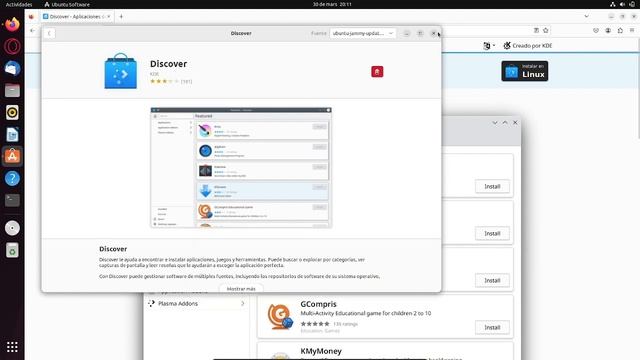Click the Pocket icon in Firefox toolbar
The image size is (640, 360).
(596, 31)
